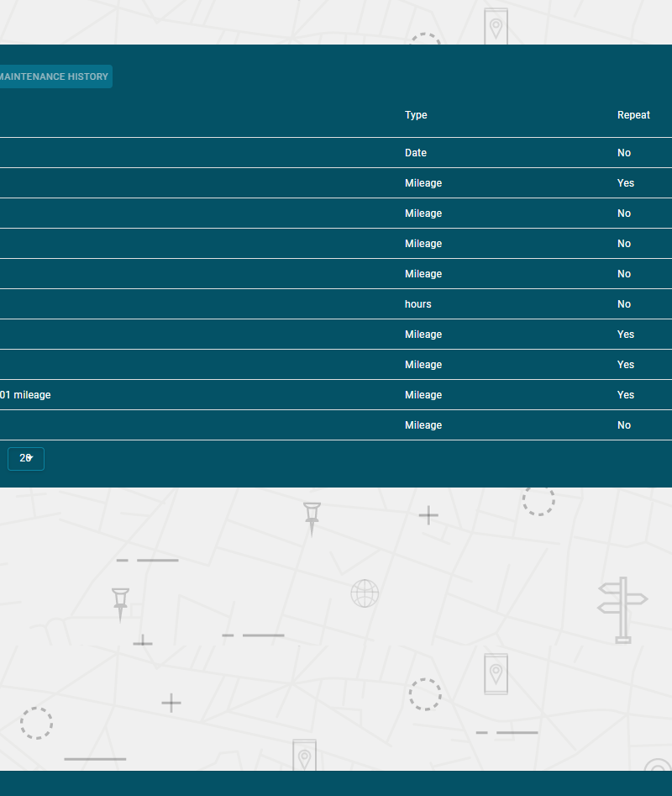Select Mileage type in the '01 mileage' row
The height and width of the screenshot is (796, 672).
point(423,395)
